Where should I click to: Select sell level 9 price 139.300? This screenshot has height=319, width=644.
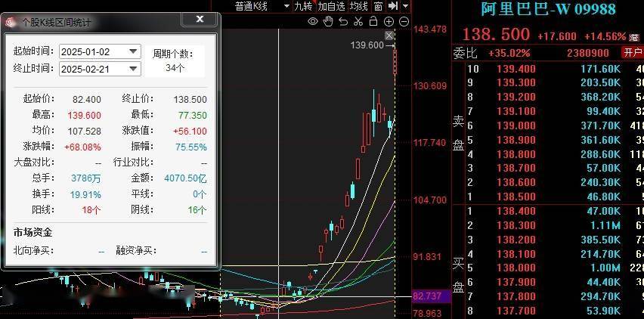coord(516,82)
